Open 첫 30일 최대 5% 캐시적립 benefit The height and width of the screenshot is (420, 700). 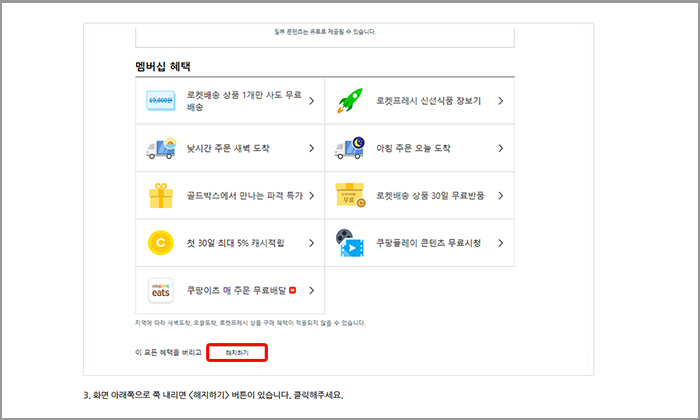230,243
